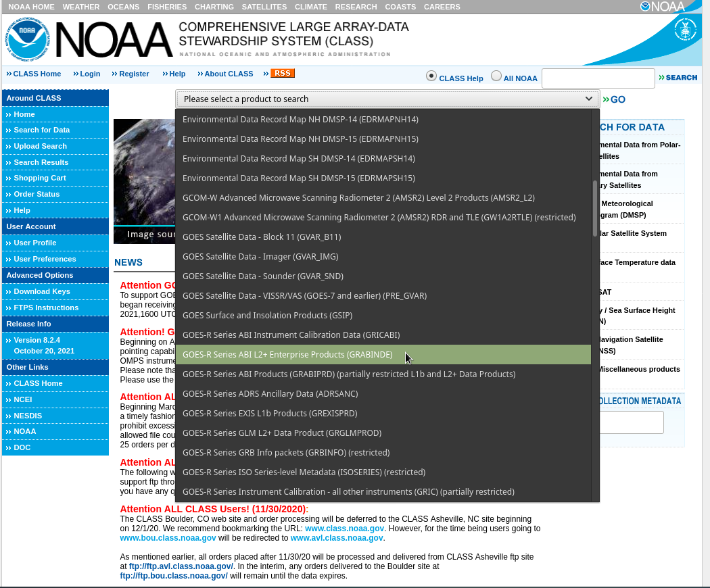
Task: Follow the ftp://ftp.avl.class.noaa.gov/ link
Action: coord(181,566)
